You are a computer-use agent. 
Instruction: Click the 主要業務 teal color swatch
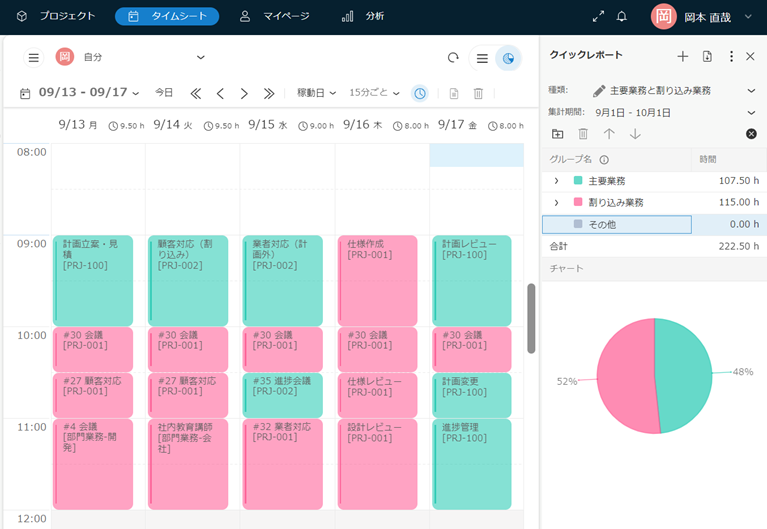(x=578, y=180)
